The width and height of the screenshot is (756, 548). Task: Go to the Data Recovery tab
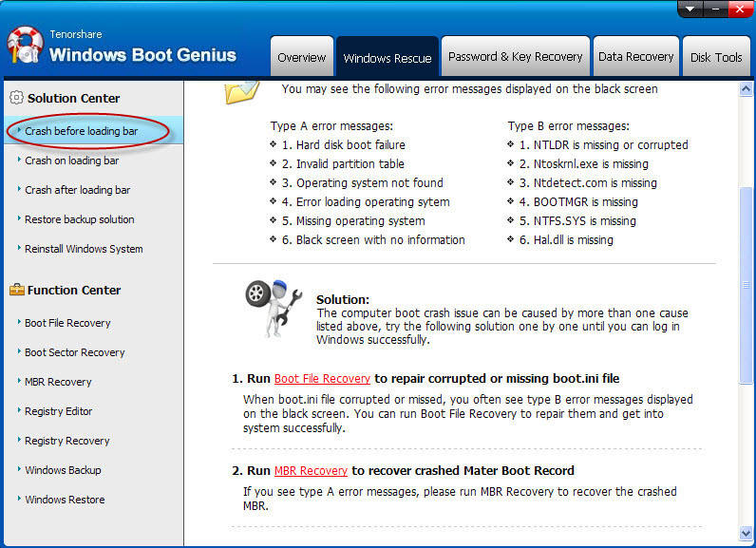pos(636,56)
